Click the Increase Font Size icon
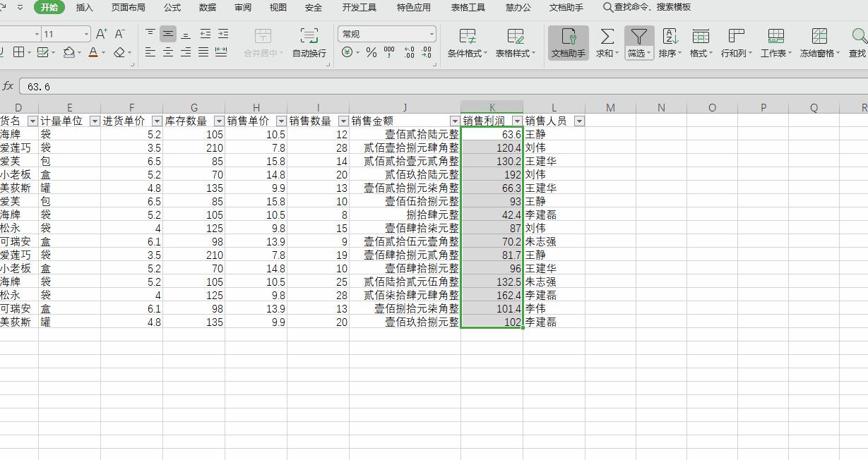The image size is (868, 460). click(100, 32)
